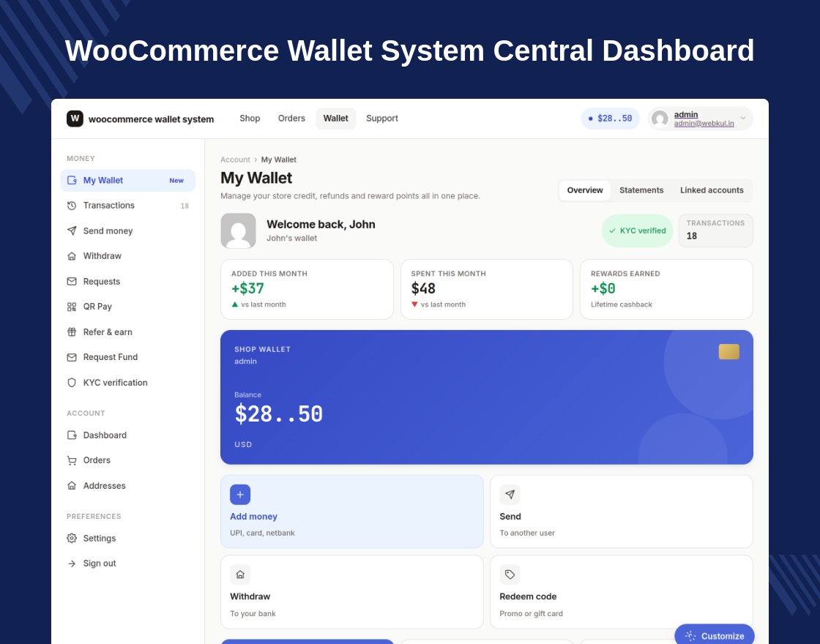This screenshot has width=820, height=644.
Task: Click the Send money paper-plane sidebar icon
Action: click(72, 231)
